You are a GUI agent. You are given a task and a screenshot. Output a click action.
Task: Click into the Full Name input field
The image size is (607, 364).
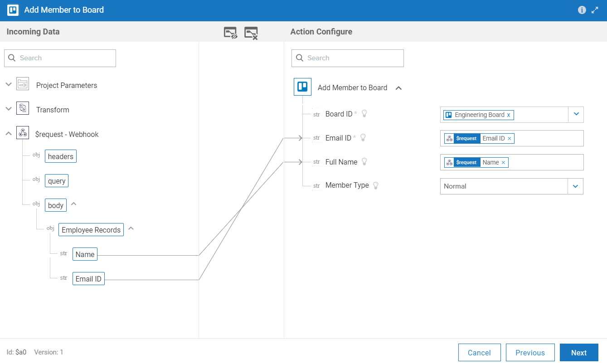(512, 162)
